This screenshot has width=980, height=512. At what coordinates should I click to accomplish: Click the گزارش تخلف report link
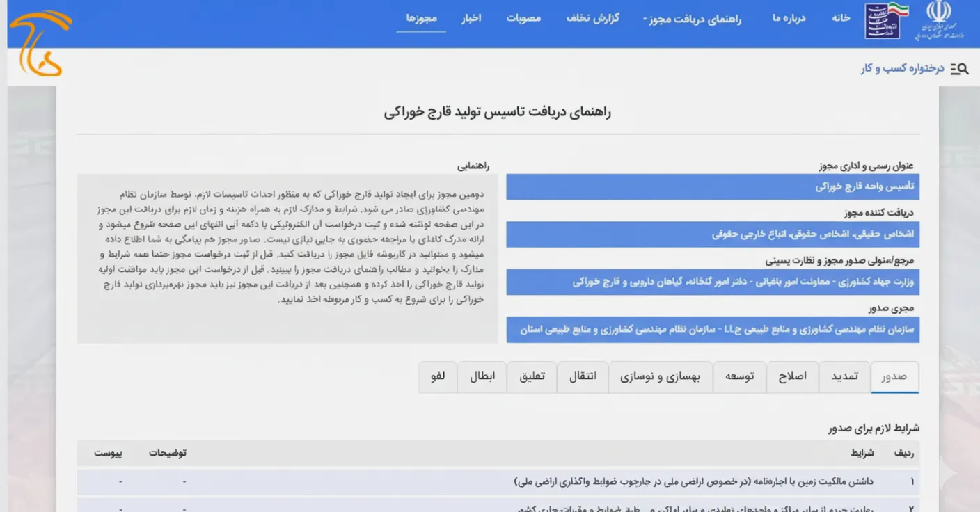click(592, 19)
